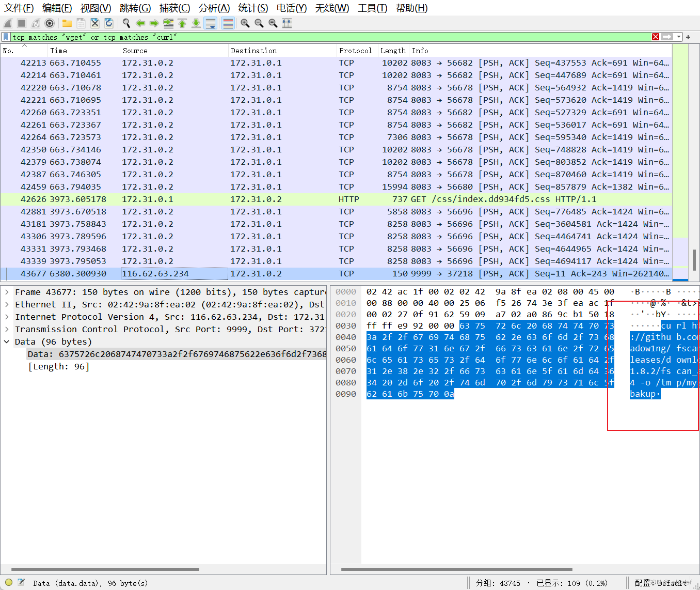The width and height of the screenshot is (700, 590).
Task: Click in the display filter text field
Action: 330,37
